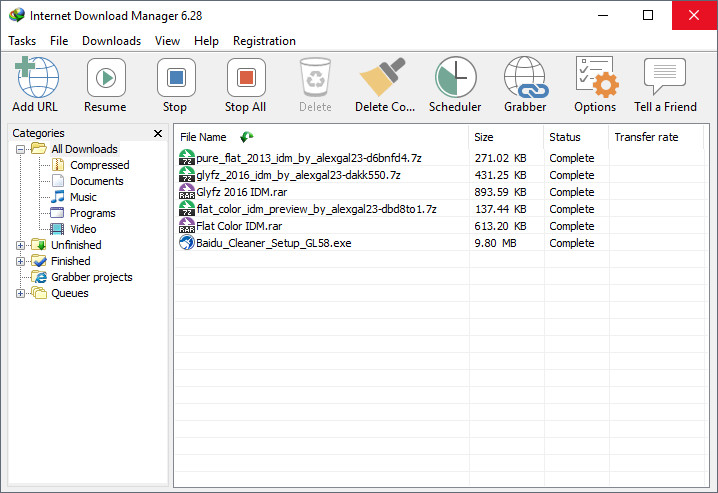718x493 pixels.
Task: Click the Tell a Friend icon
Action: click(665, 78)
